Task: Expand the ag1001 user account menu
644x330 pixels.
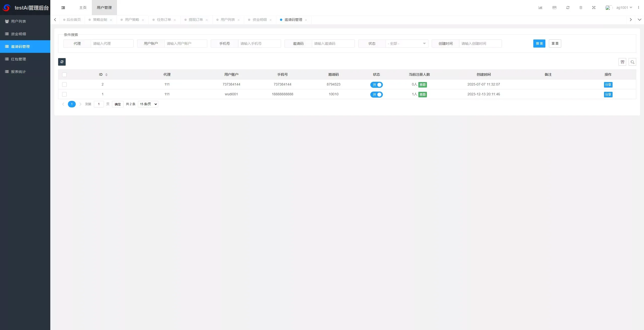Action: [x=624, y=8]
